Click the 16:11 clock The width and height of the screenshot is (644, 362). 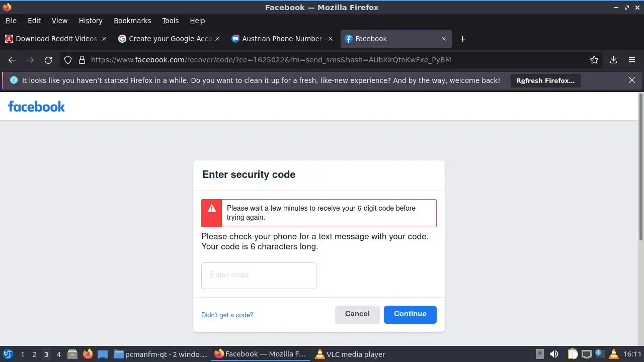pyautogui.click(x=632, y=354)
